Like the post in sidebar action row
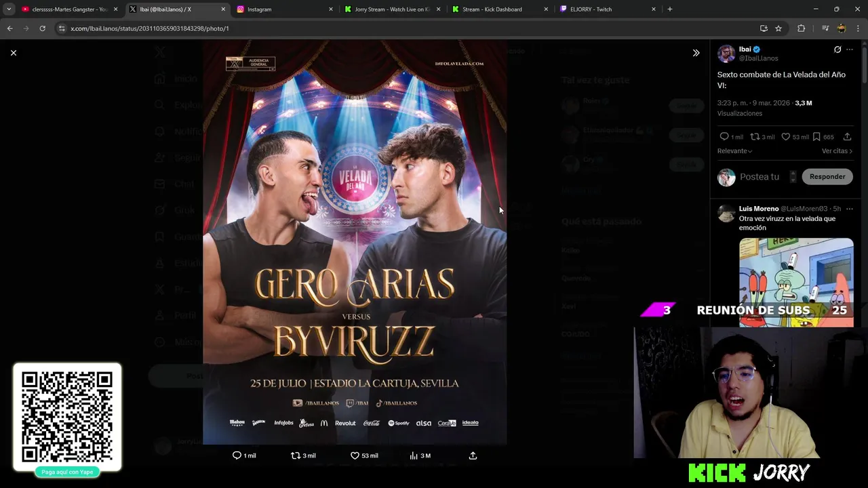The height and width of the screenshot is (488, 868). tap(785, 137)
